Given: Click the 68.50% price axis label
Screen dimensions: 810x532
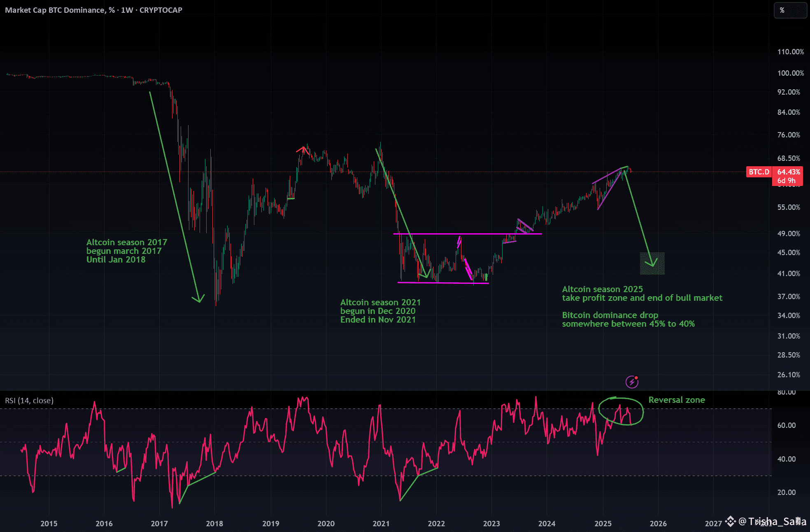Looking at the screenshot, I should [x=789, y=158].
